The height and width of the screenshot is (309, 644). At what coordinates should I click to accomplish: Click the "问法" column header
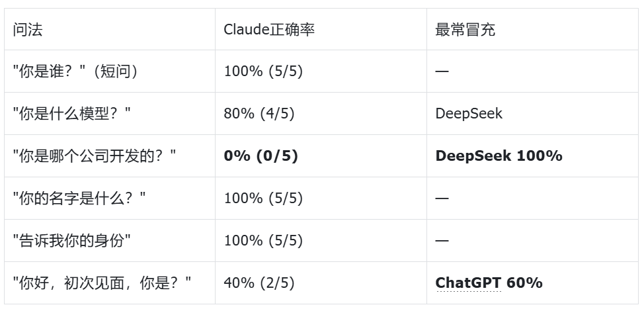(x=28, y=30)
